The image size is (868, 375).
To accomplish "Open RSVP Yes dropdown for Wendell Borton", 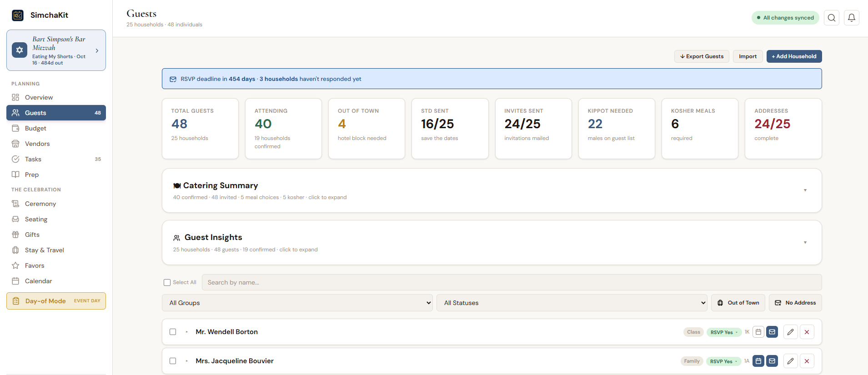I will click(724, 332).
